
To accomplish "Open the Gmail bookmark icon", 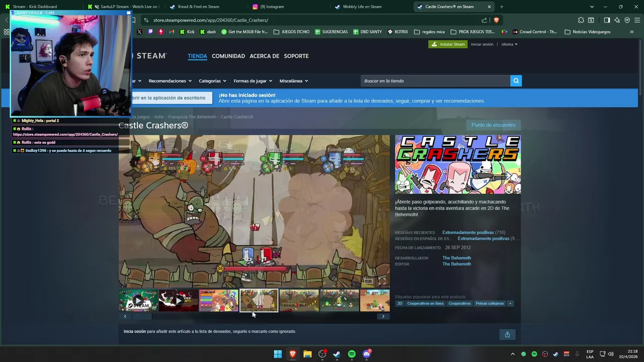I will pyautogui.click(x=172, y=32).
